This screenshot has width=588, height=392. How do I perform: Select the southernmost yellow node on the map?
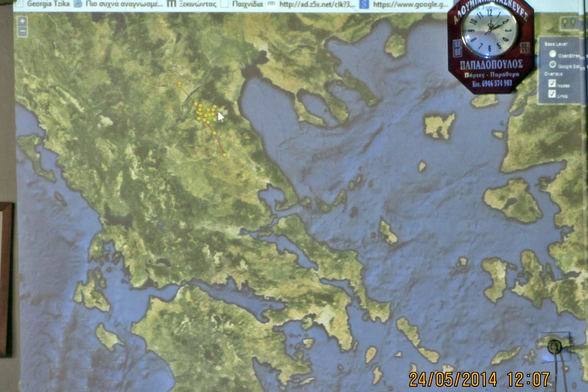[x=225, y=155]
